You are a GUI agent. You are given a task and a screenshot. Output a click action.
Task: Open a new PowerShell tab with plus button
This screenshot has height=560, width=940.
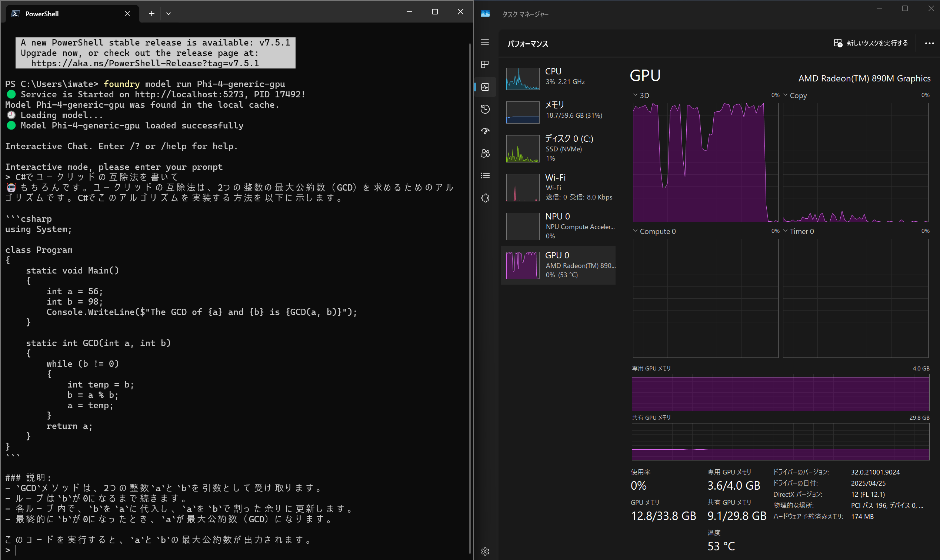[x=151, y=14]
